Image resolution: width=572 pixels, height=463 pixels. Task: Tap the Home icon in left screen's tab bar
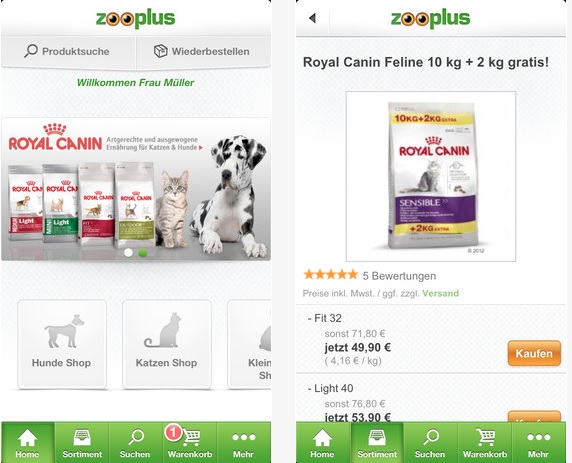(x=28, y=443)
